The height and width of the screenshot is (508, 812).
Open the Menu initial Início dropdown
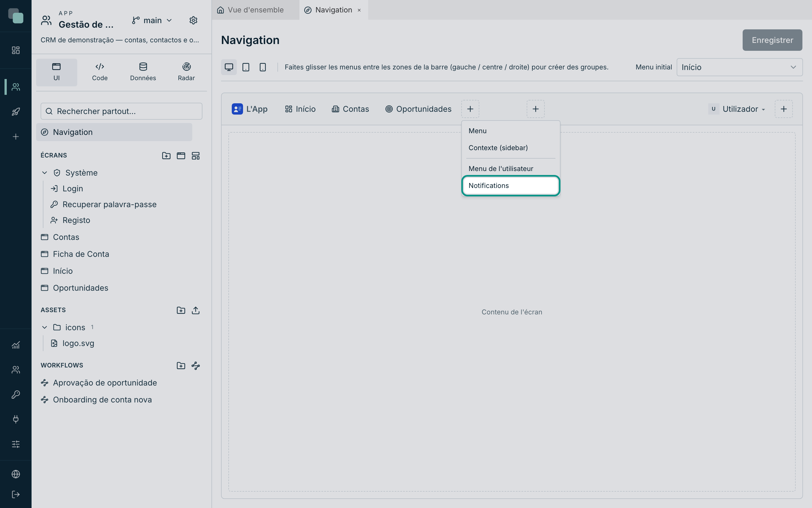740,67
